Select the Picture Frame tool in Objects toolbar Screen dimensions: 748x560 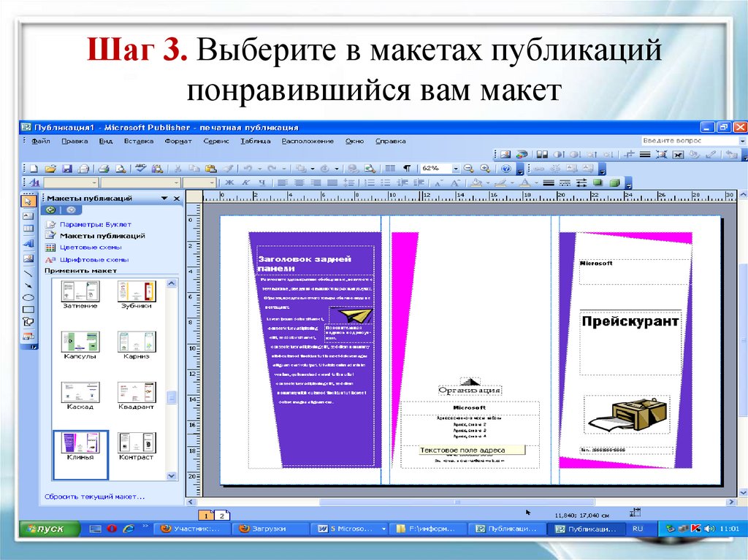coord(28,258)
